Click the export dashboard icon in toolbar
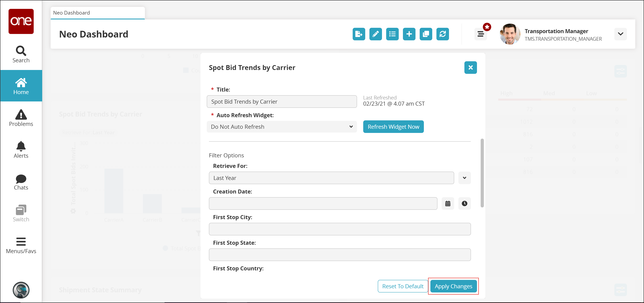This screenshot has height=303, width=644. coord(359,34)
